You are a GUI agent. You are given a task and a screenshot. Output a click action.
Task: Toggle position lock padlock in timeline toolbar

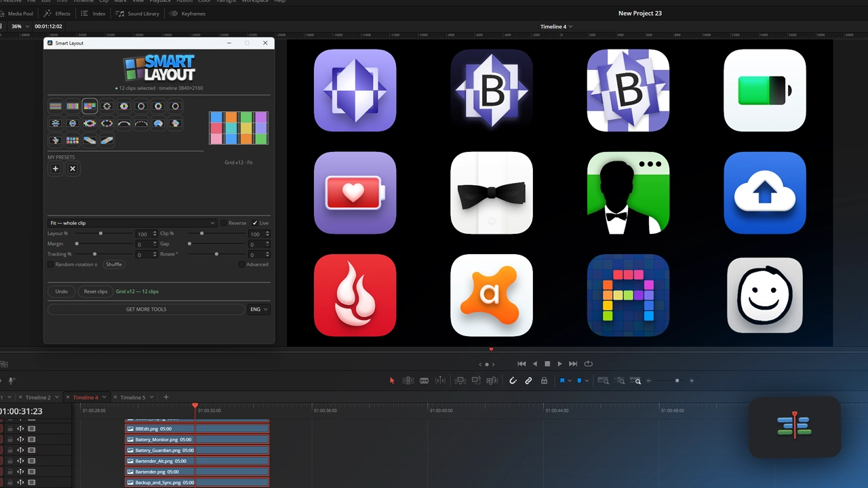544,381
